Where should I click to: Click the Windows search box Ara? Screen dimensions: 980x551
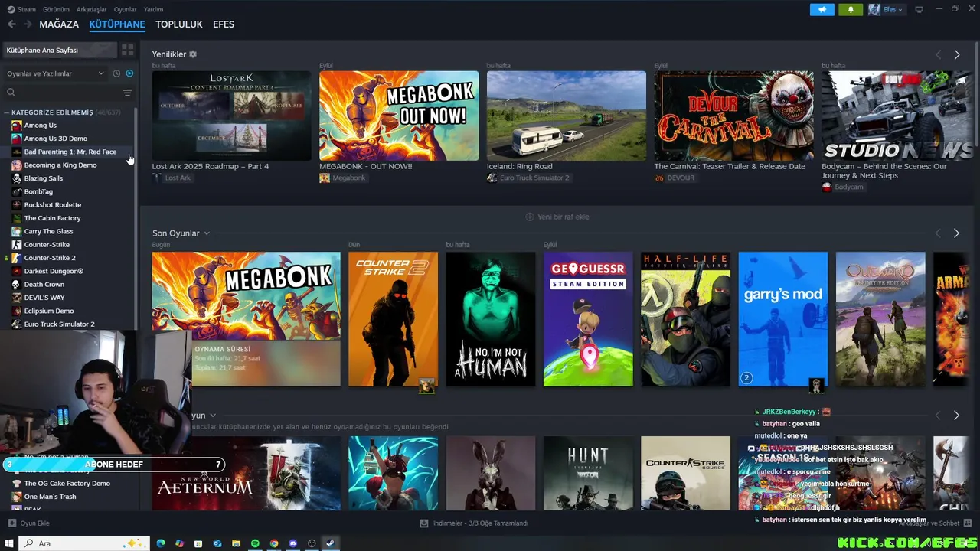(x=84, y=543)
